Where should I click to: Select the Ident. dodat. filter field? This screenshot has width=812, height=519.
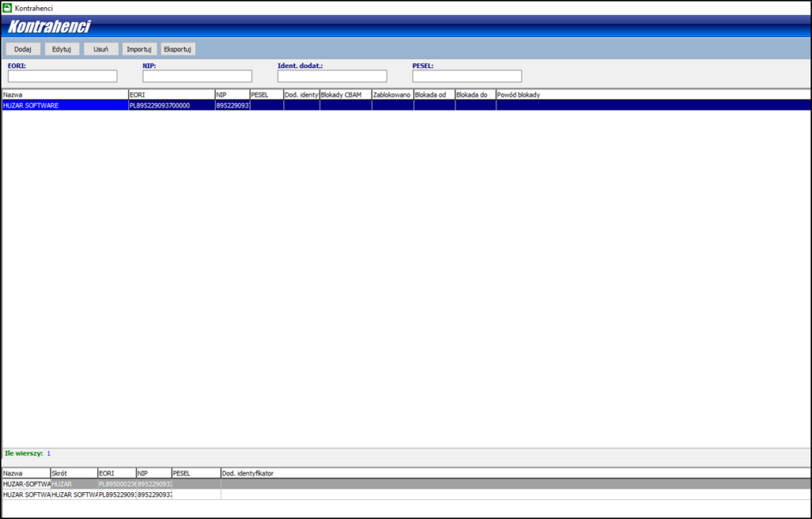tap(332, 77)
